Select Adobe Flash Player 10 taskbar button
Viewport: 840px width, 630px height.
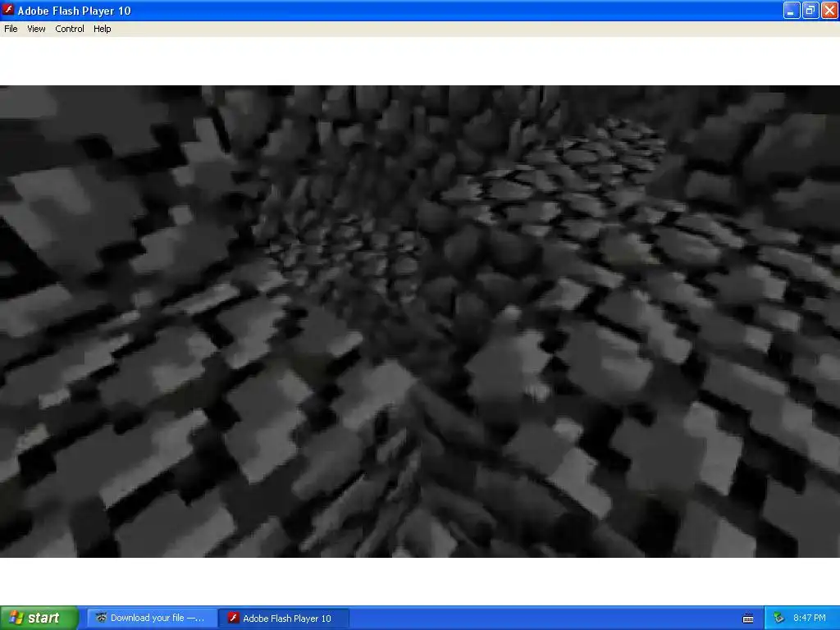click(x=284, y=618)
